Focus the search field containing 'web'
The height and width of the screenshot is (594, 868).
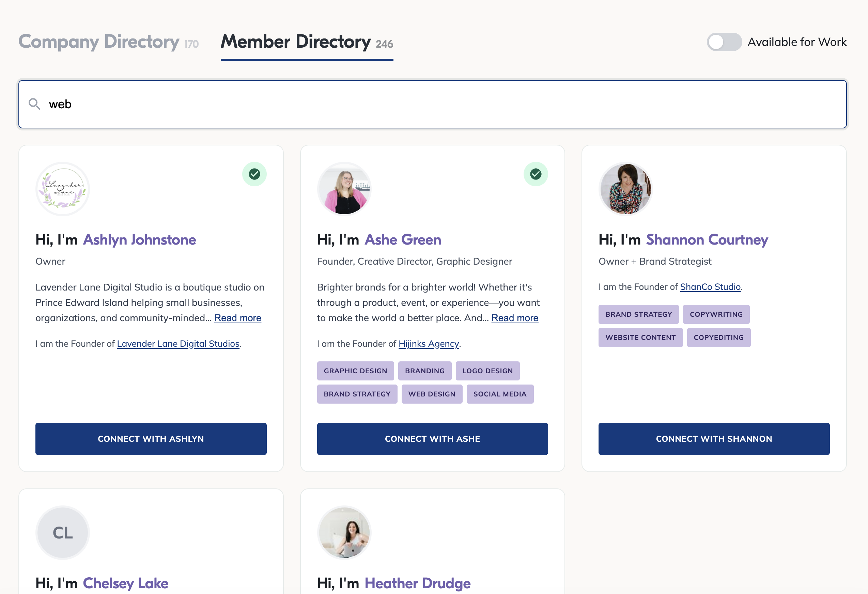coord(433,104)
